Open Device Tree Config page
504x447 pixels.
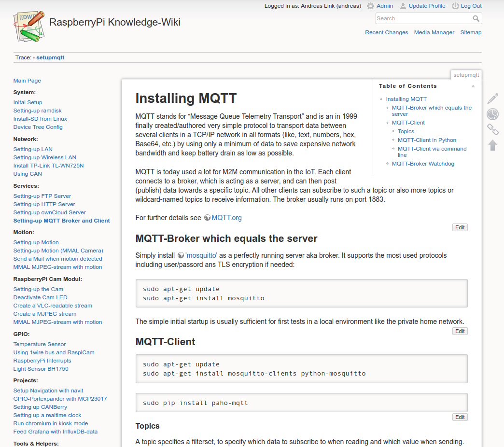pos(38,127)
